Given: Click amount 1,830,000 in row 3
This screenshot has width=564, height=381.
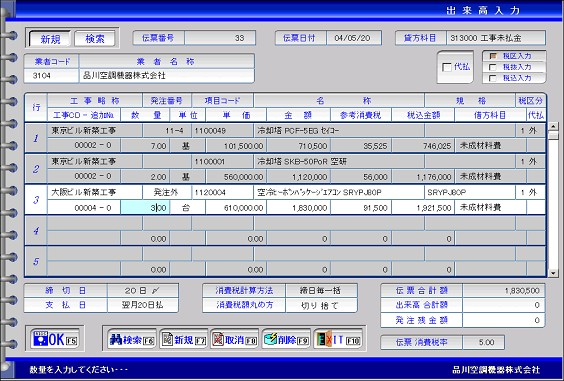Looking at the screenshot, I should (299, 208).
